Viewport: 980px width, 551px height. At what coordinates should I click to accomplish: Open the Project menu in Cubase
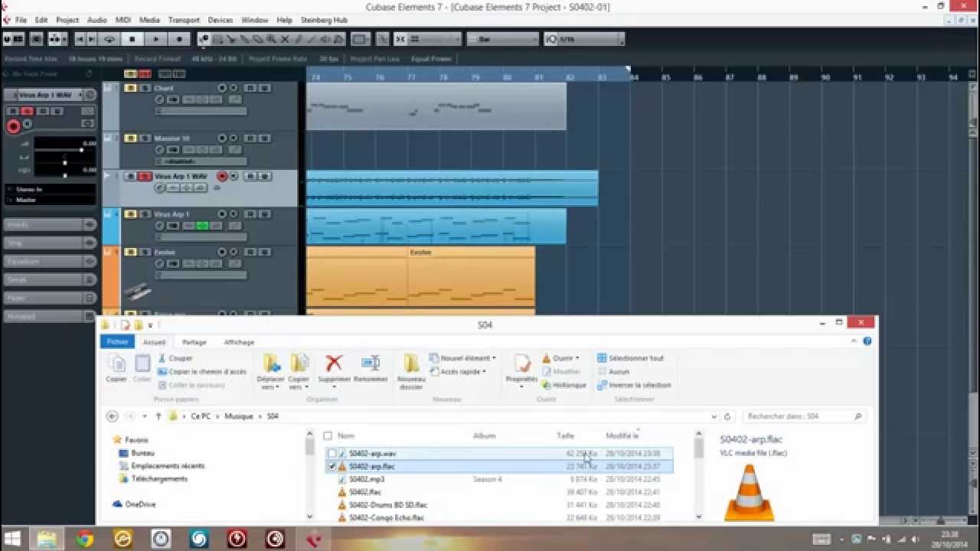(67, 20)
